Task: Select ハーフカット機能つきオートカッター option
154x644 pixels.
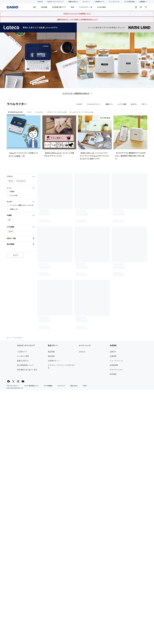Action: (8, 205)
